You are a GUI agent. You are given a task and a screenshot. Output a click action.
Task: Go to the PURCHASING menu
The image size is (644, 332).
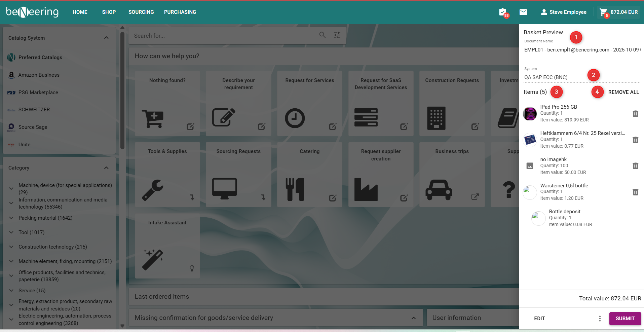(180, 12)
